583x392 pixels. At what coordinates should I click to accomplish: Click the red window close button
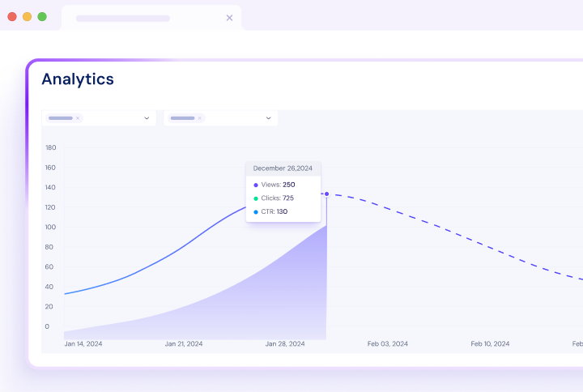click(12, 16)
